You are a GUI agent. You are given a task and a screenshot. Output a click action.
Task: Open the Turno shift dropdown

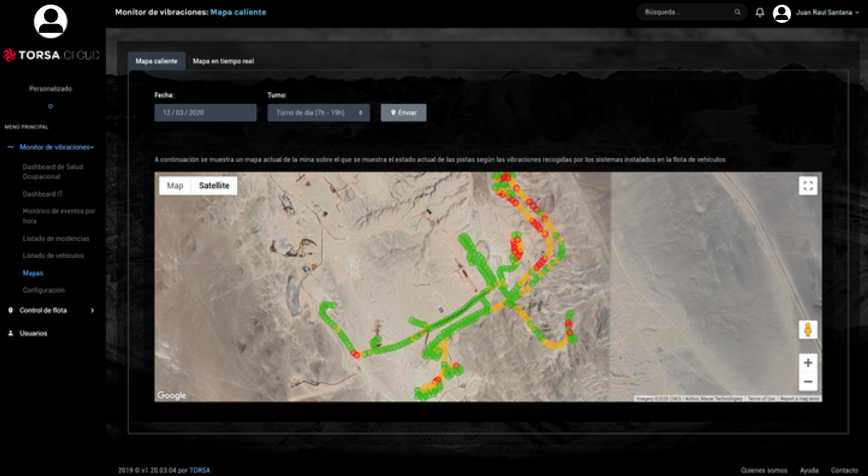point(318,113)
